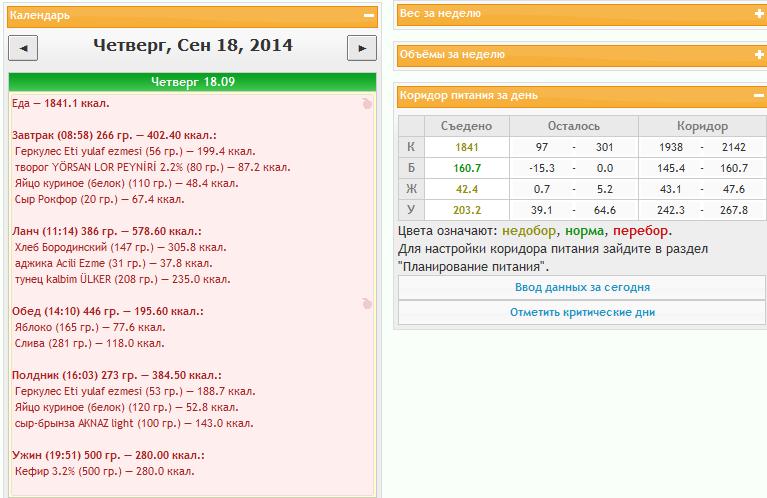
Task: Click the Ж row label in the table
Action: tap(411, 189)
